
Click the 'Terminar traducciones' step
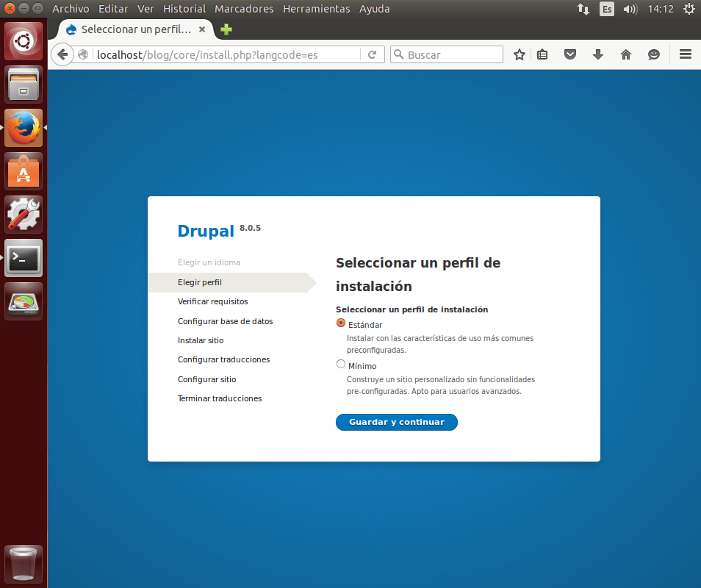(220, 398)
